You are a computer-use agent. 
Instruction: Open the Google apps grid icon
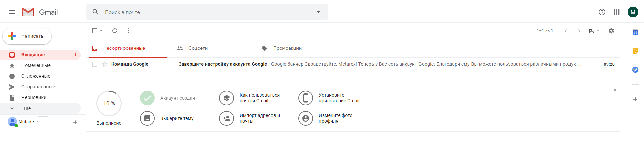click(x=617, y=12)
